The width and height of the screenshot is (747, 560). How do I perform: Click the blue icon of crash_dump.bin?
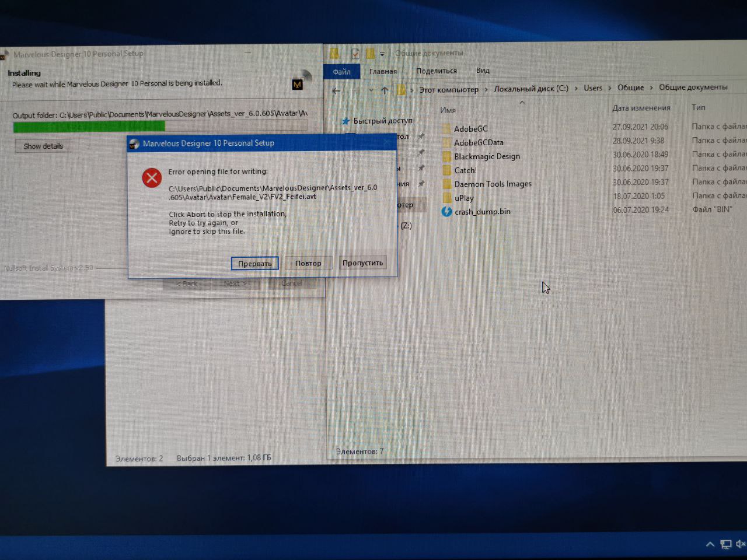tap(446, 211)
